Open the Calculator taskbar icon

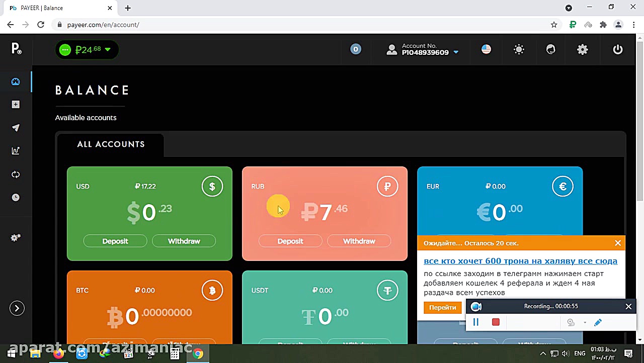pos(175,353)
